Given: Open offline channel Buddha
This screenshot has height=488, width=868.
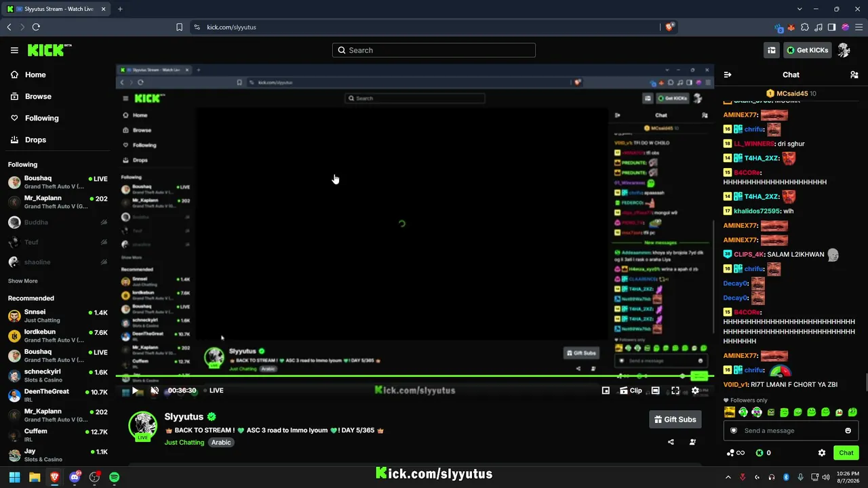Looking at the screenshot, I should point(58,222).
